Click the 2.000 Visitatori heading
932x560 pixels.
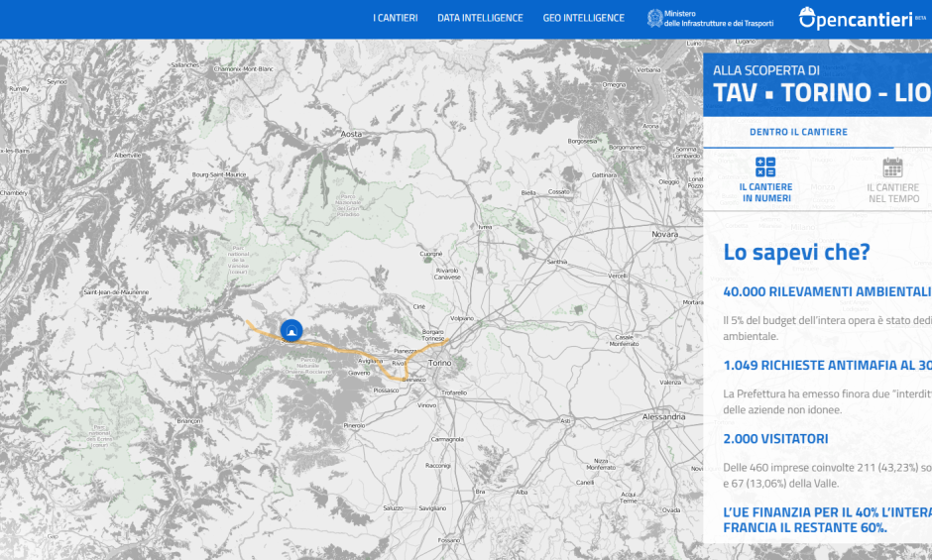[x=775, y=438]
